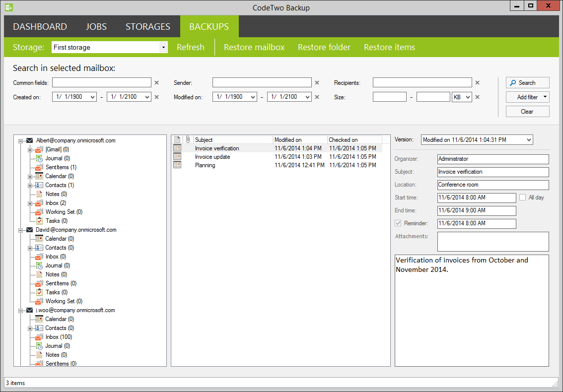563x392 pixels.
Task: Click the Search button
Action: (527, 82)
